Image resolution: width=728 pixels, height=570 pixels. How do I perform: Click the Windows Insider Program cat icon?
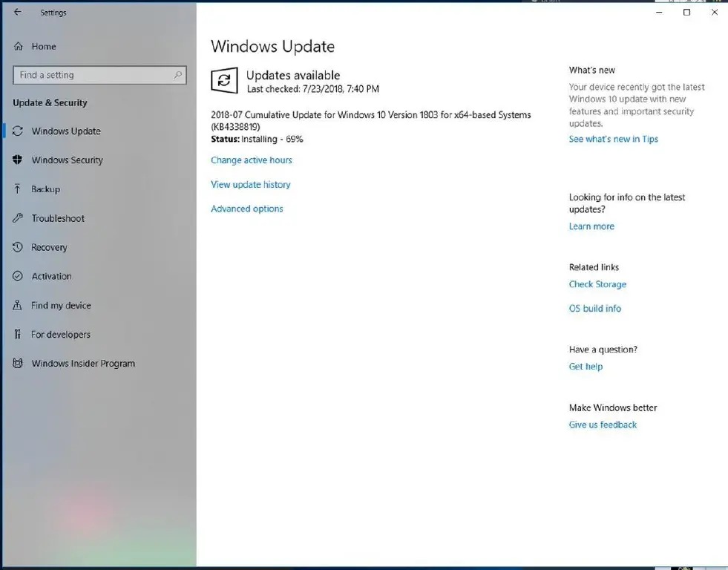tap(18, 363)
